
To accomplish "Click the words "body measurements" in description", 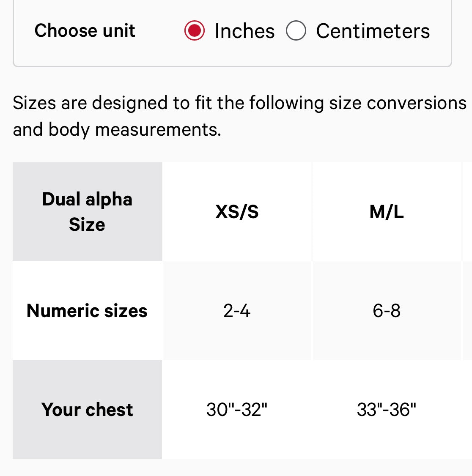I will [134, 129].
